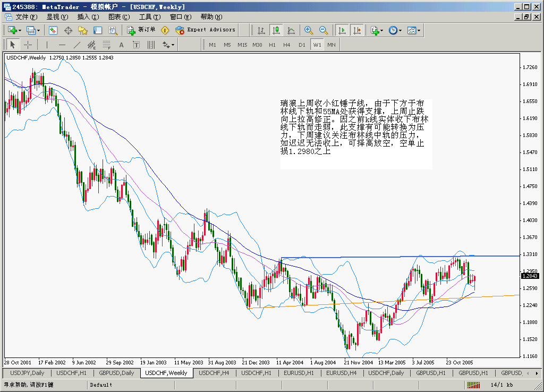Expand the chart Templates dropdown
The width and height of the screenshot is (544, 392).
(414, 30)
